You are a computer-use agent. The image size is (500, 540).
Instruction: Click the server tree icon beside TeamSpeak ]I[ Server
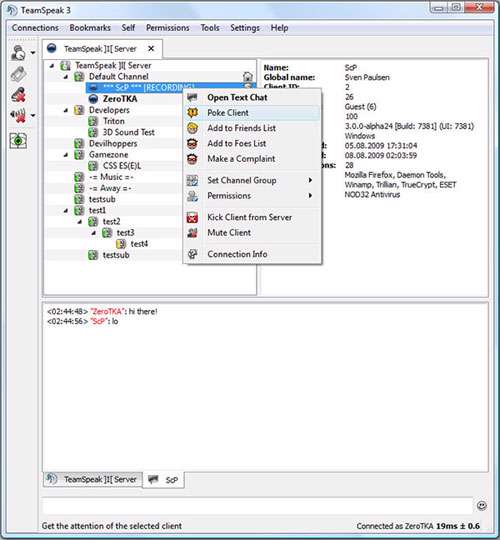[x=65, y=65]
